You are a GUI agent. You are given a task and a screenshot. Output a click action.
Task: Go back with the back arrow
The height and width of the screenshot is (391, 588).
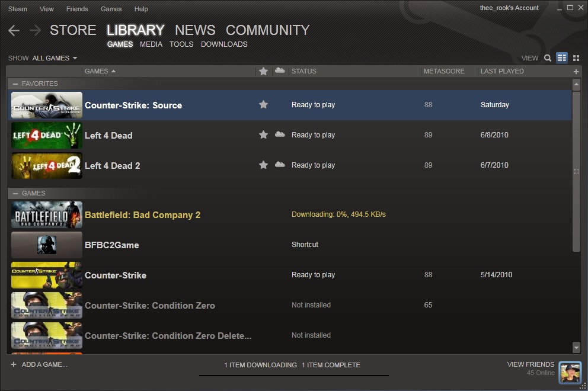coord(14,30)
